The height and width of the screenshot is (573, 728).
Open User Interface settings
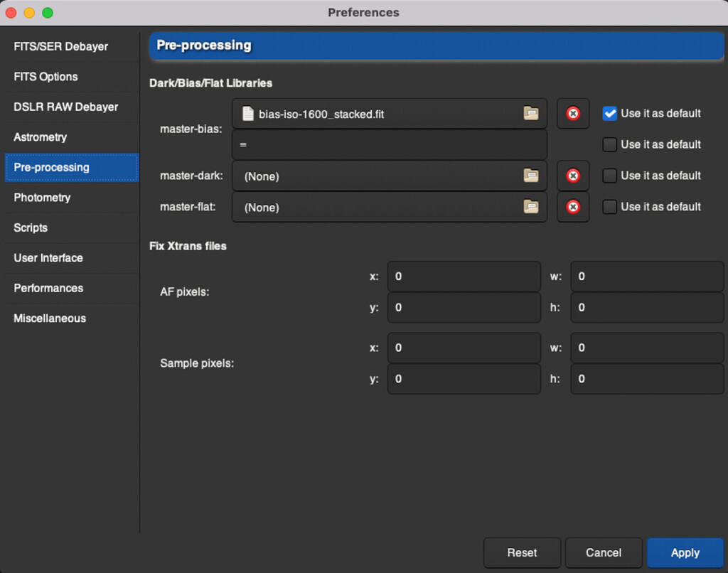pyautogui.click(x=47, y=258)
